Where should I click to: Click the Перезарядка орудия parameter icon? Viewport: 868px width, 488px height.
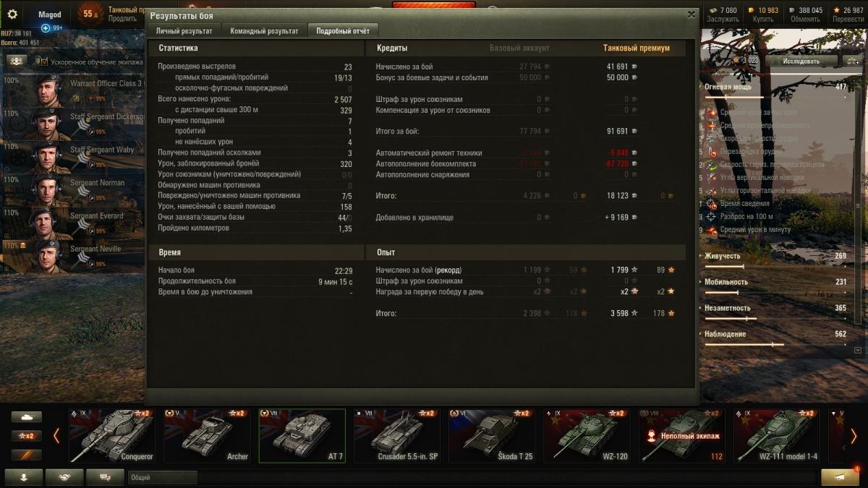(x=712, y=152)
